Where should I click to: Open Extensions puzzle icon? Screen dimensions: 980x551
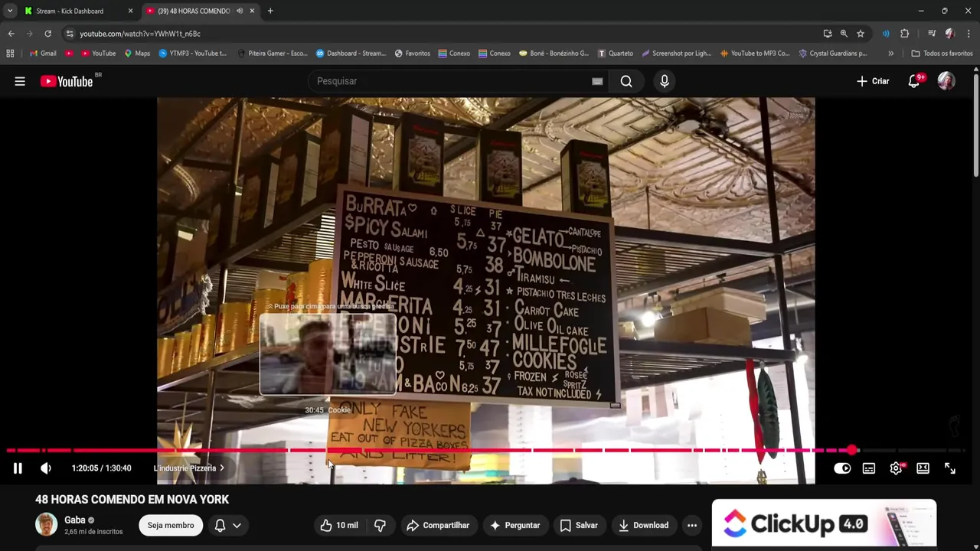coord(905,34)
